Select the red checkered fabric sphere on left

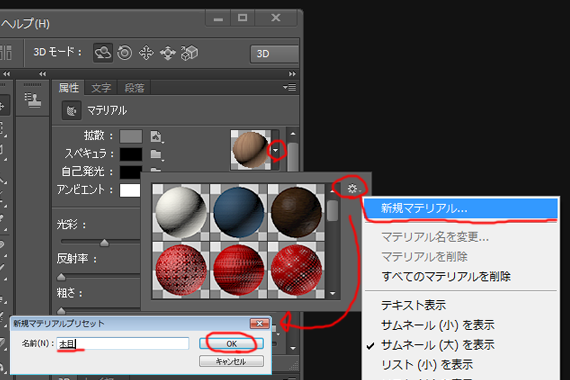coord(180,270)
